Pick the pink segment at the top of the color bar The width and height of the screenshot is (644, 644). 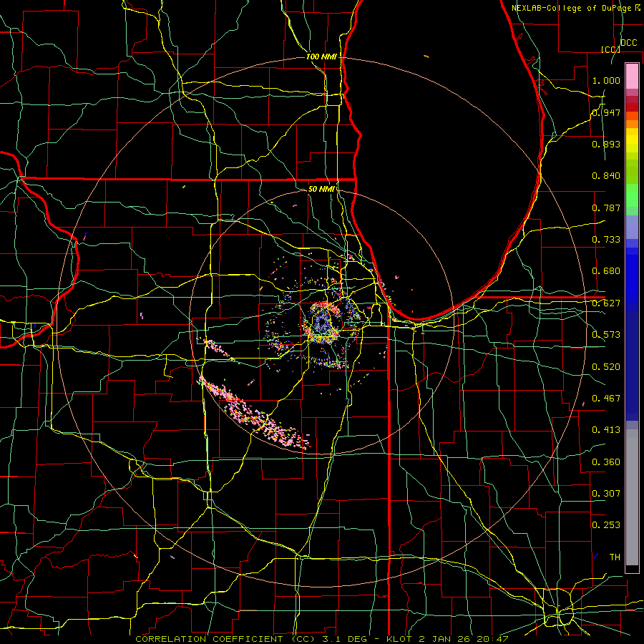click(632, 77)
